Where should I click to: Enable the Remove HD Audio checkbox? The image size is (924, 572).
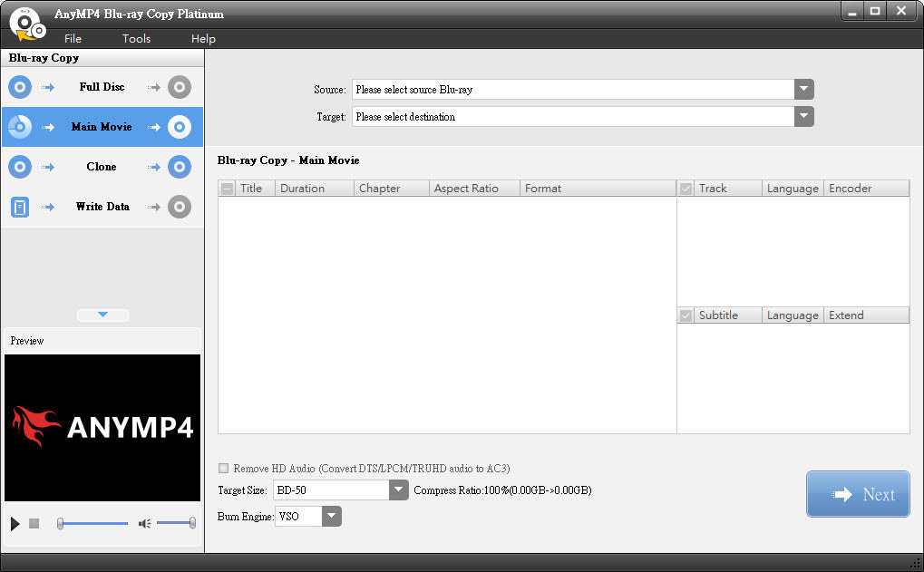click(x=224, y=469)
